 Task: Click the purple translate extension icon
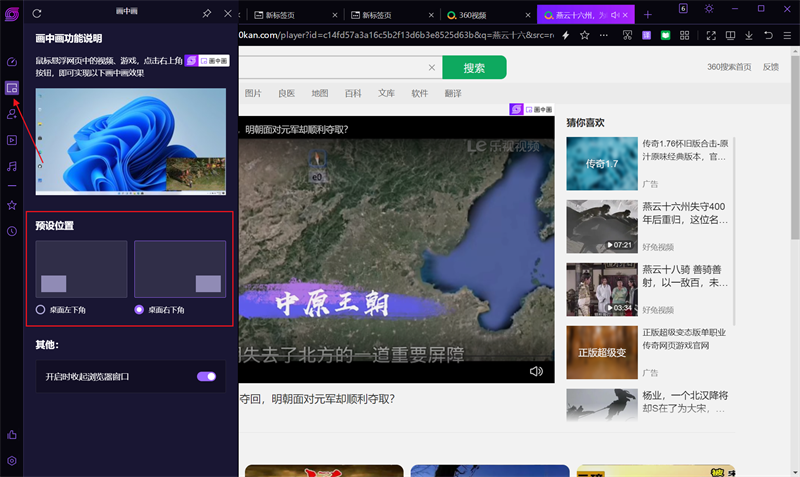click(646, 35)
